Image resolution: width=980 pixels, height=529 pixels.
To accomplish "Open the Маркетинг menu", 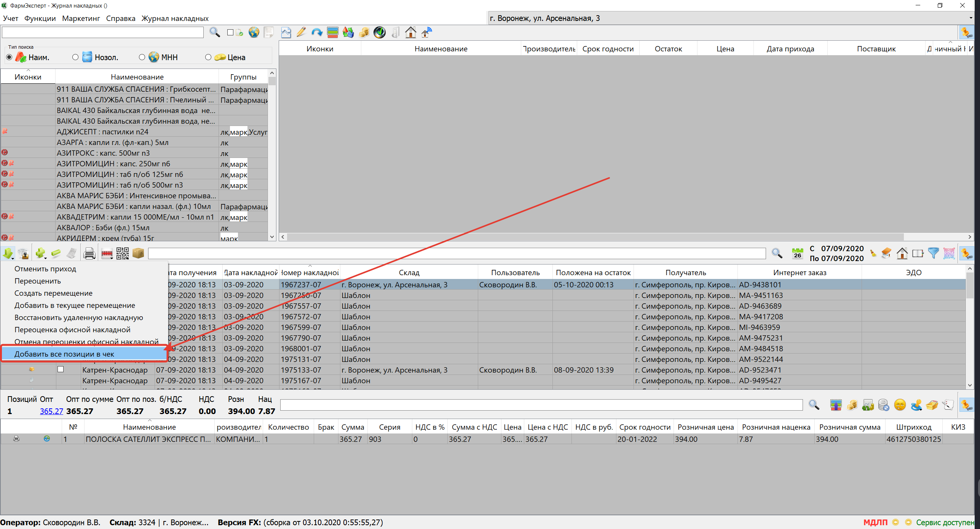I will pyautogui.click(x=81, y=18).
